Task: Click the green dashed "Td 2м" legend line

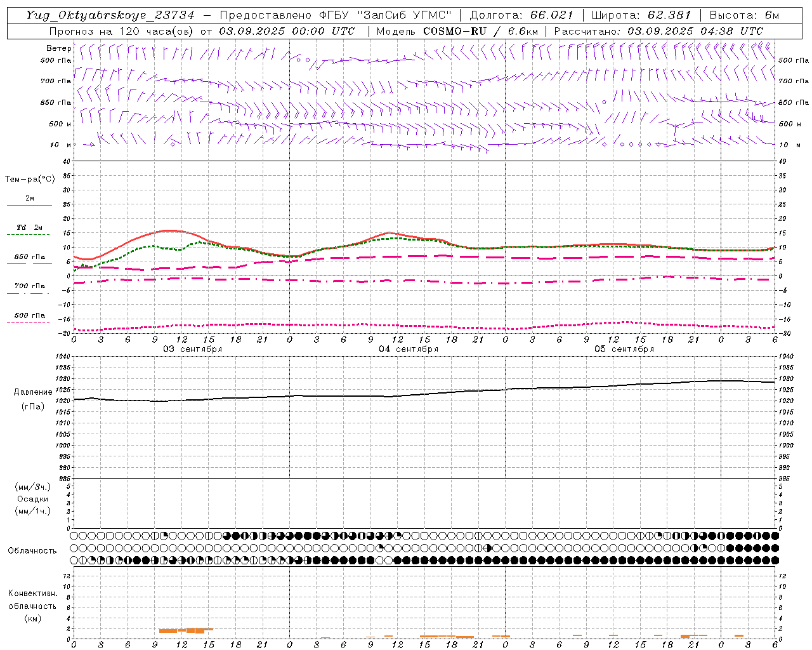Action: tap(29, 234)
